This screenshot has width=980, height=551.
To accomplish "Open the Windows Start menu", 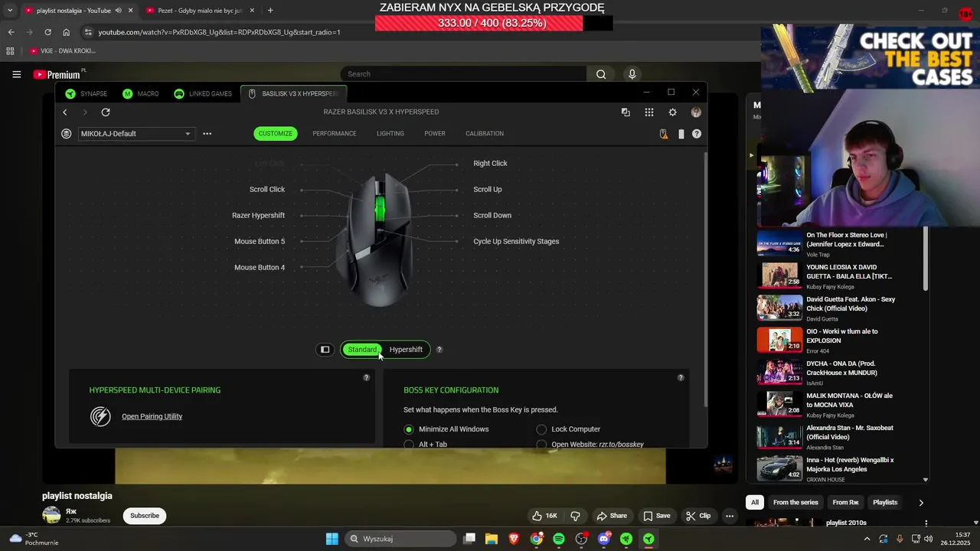I will coord(332,539).
